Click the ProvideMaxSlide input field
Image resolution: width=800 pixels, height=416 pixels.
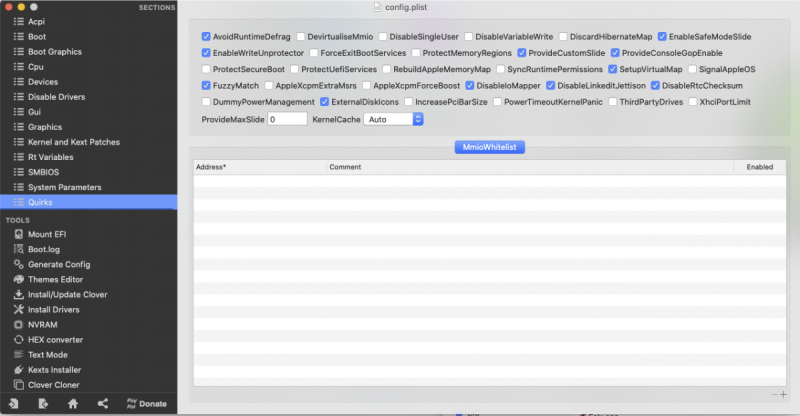(x=287, y=119)
